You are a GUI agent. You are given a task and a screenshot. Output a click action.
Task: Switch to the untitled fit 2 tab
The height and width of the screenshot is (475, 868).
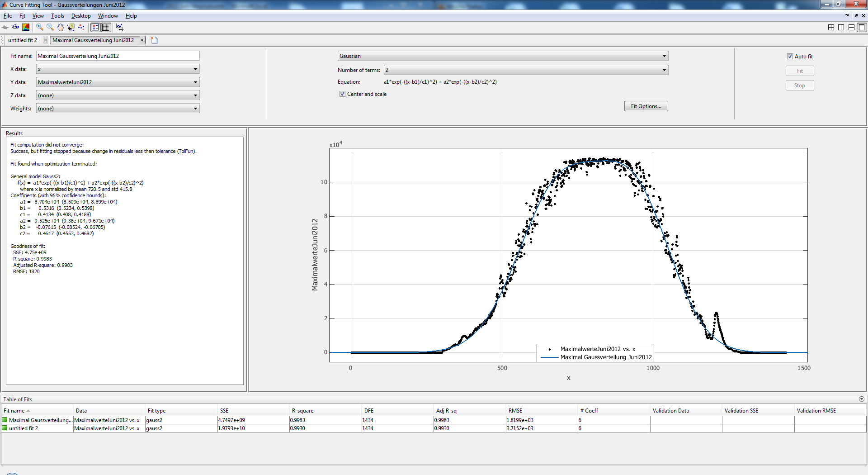pos(23,40)
